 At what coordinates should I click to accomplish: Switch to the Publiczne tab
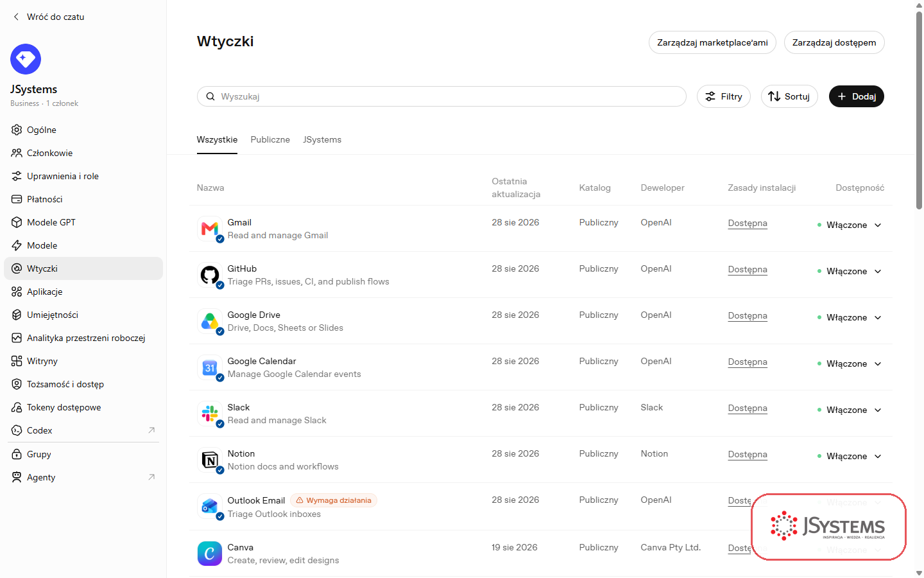click(270, 139)
